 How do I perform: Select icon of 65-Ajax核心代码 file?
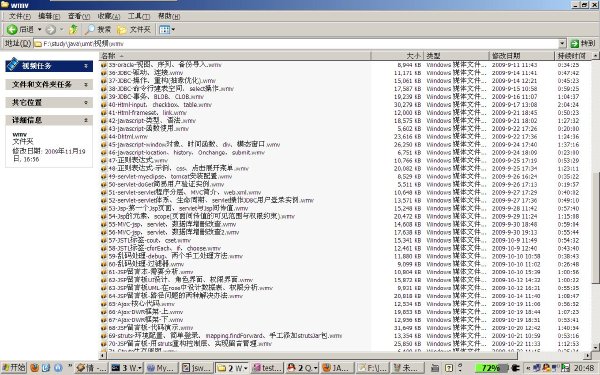[104, 304]
